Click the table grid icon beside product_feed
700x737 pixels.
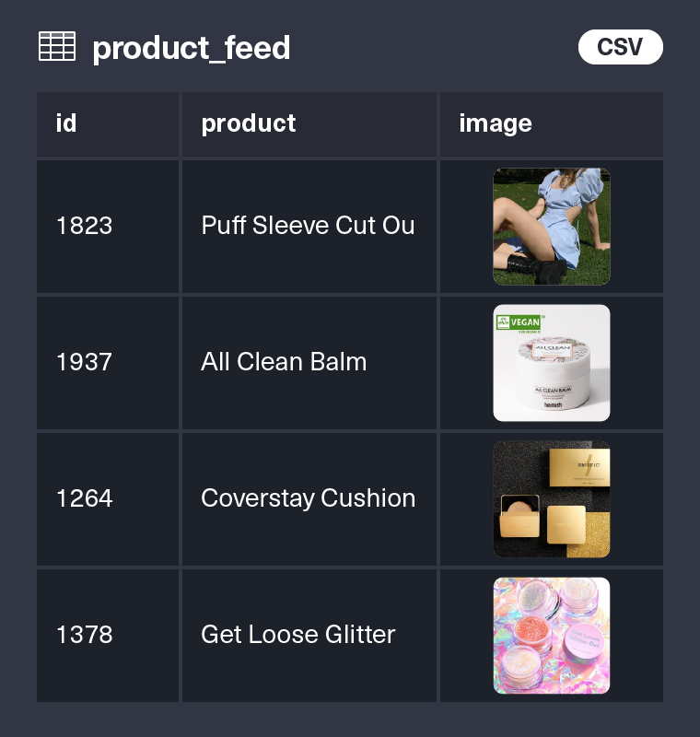pyautogui.click(x=57, y=47)
